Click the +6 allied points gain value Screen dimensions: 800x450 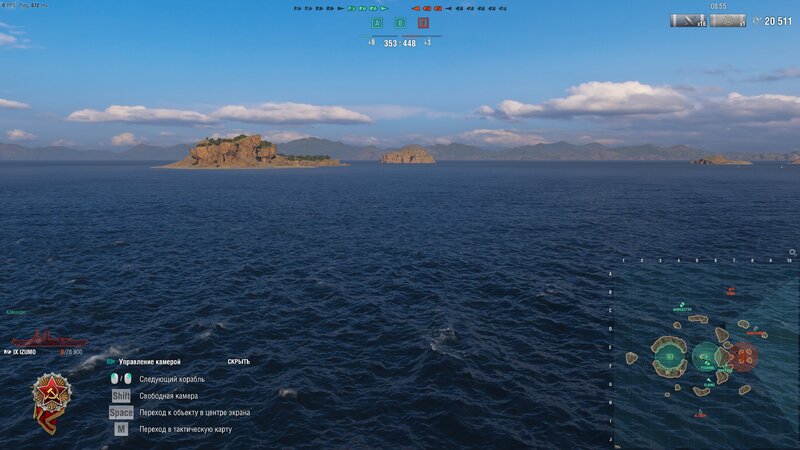[x=371, y=42]
